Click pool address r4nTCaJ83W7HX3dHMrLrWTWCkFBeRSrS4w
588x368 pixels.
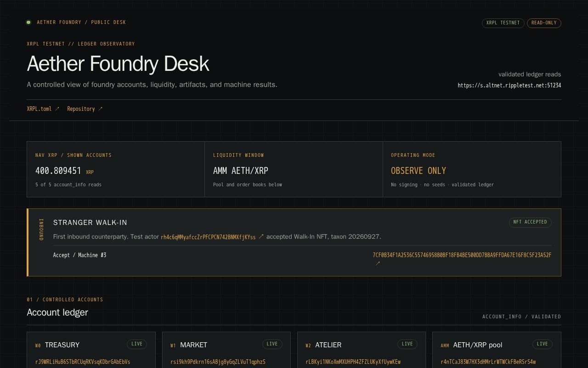pos(488,362)
